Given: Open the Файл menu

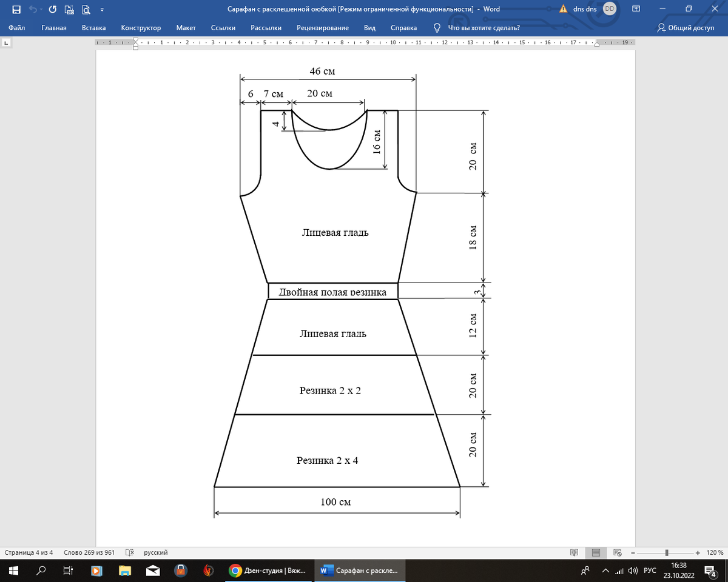Looking at the screenshot, I should [x=17, y=28].
